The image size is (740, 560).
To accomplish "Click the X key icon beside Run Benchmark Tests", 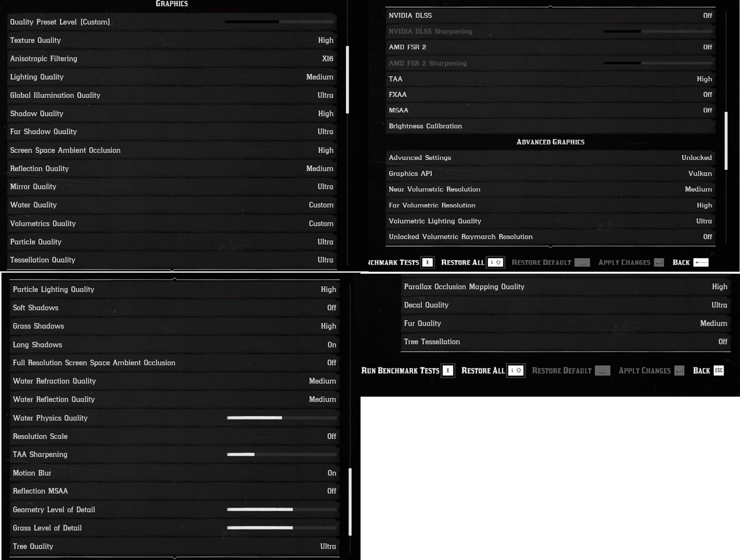I will 448,371.
